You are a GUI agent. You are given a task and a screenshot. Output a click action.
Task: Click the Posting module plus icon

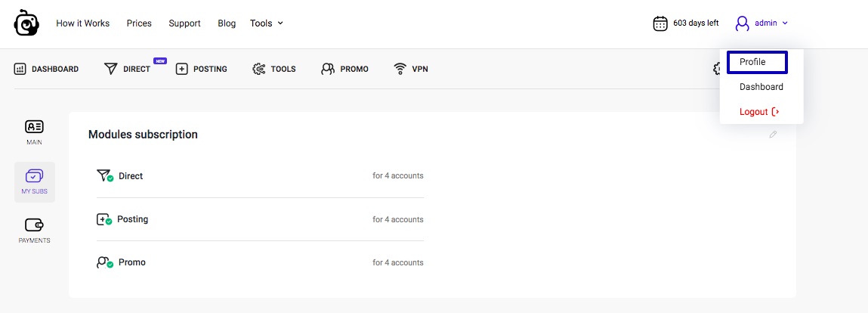tap(104, 219)
